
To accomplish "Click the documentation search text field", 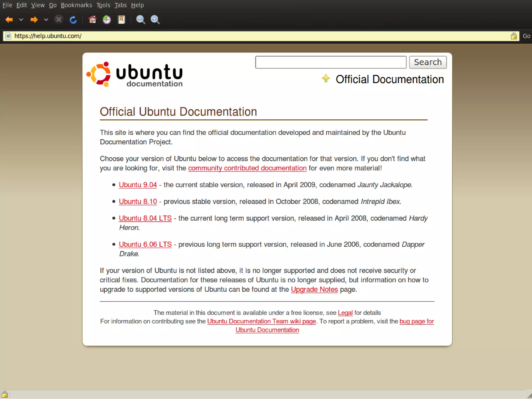I will pyautogui.click(x=330, y=62).
